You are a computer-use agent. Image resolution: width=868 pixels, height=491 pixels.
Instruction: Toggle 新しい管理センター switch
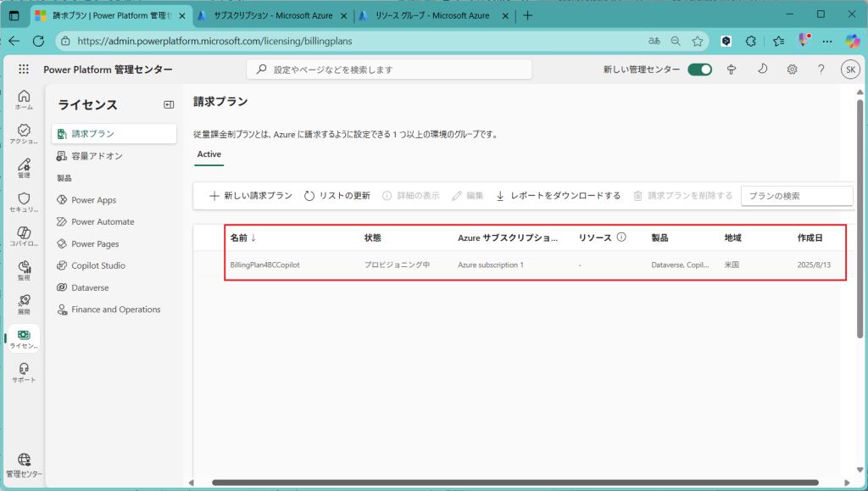(x=699, y=70)
